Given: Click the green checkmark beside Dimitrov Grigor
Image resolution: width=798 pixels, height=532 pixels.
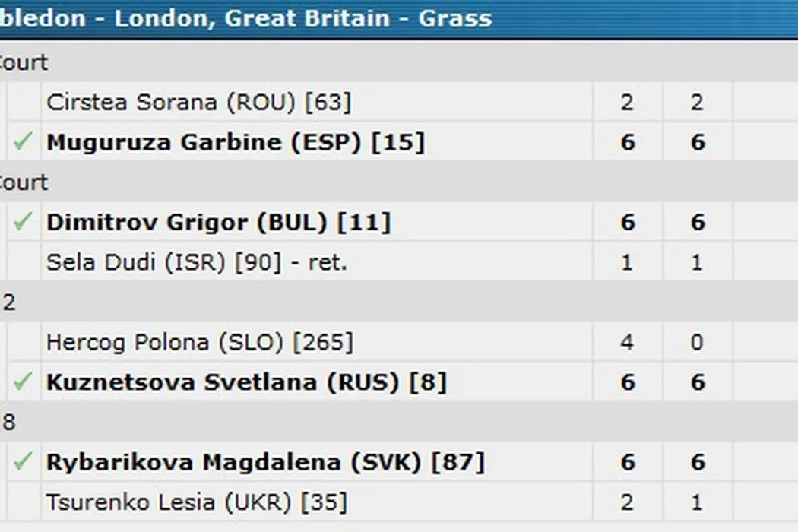Looking at the screenshot, I should click(x=24, y=221).
